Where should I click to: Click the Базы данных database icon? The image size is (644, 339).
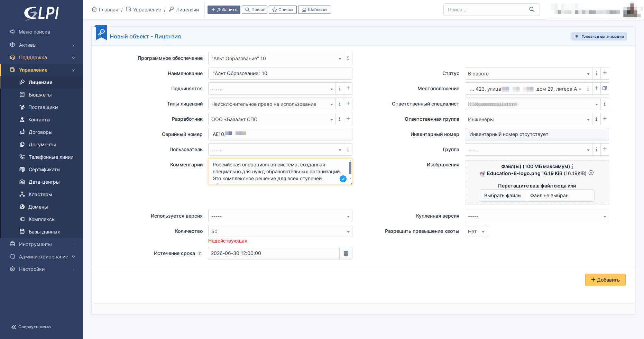[x=22, y=232]
